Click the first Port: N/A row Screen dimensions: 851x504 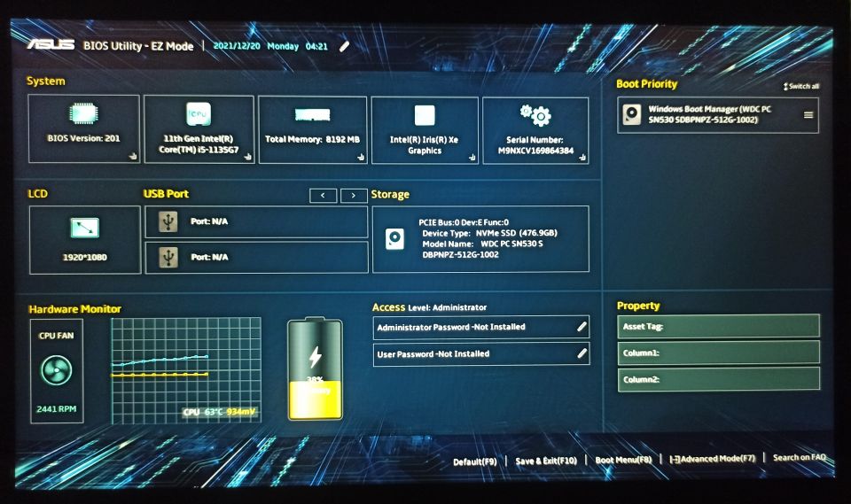[256, 222]
